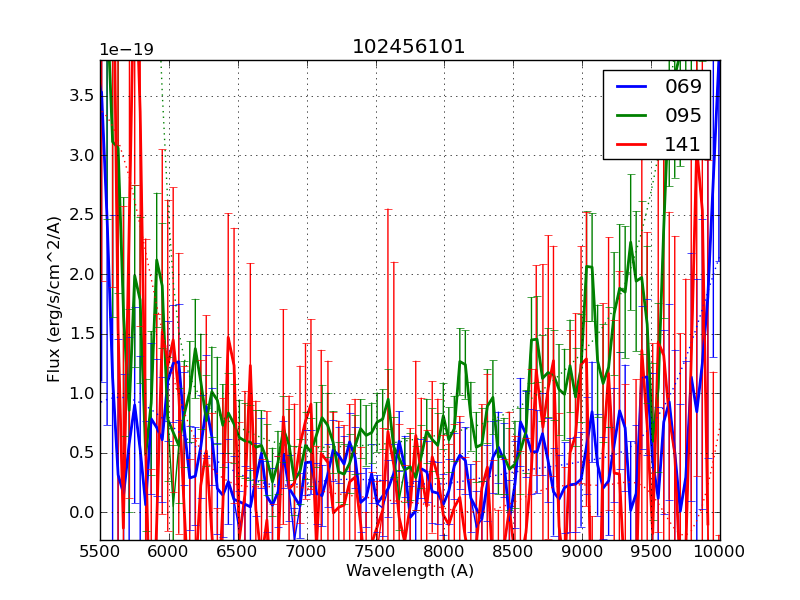Viewport: 800px width, 600px height.
Task: Click the plot title 102456101
Action: [408, 47]
